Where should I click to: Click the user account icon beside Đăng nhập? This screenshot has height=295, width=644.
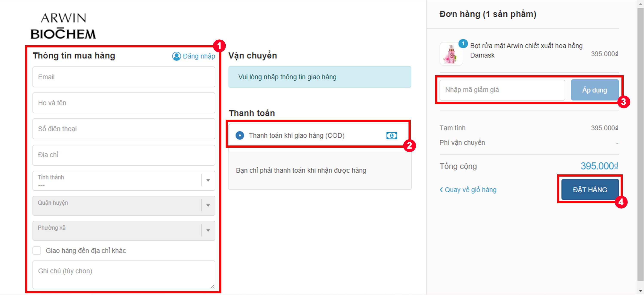point(176,56)
